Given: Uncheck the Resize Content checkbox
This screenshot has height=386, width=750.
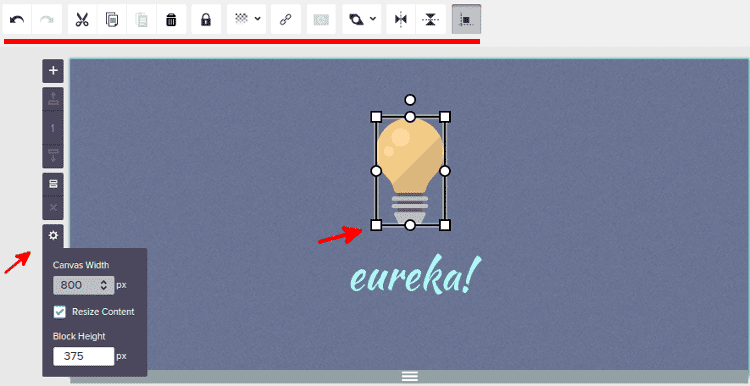Looking at the screenshot, I should [59, 312].
